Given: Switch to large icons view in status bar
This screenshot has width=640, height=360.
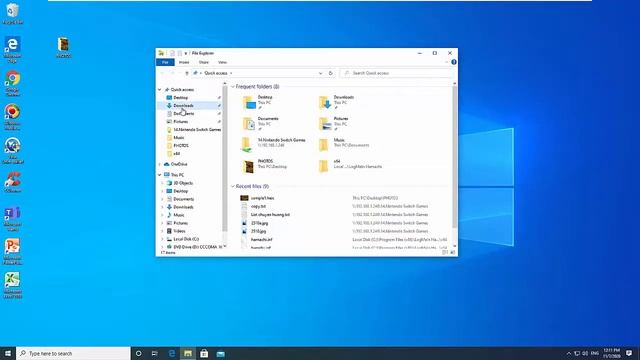Looking at the screenshot, I should click(x=452, y=253).
